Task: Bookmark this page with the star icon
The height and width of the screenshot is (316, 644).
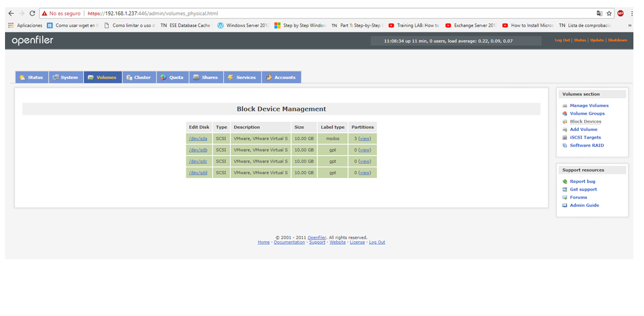Action: tap(609, 13)
